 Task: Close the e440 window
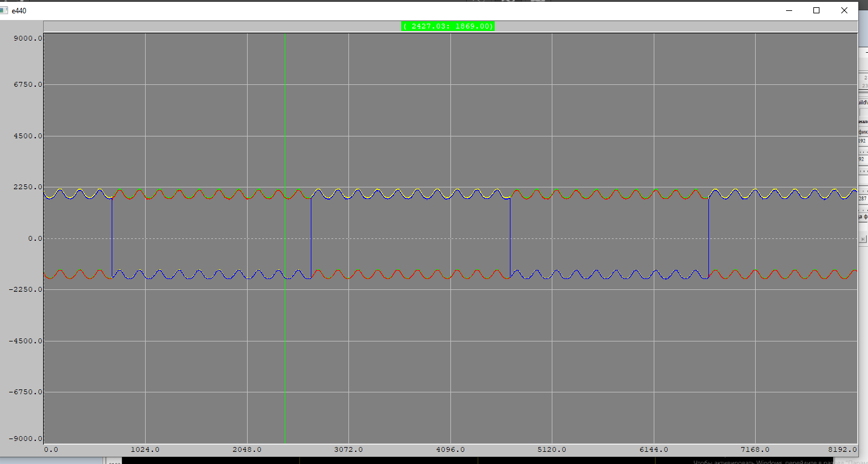pyautogui.click(x=844, y=10)
